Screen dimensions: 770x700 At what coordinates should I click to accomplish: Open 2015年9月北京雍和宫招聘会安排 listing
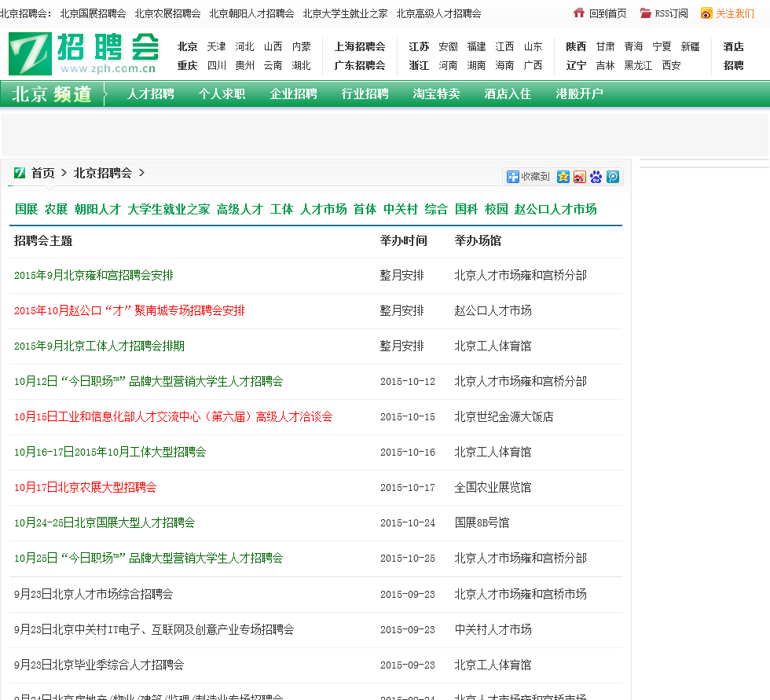[93, 275]
